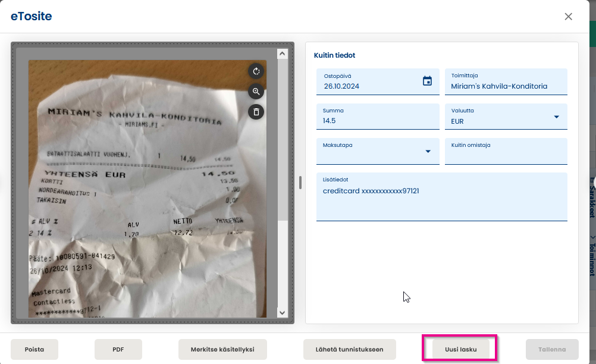Delete the receipt image with trash icon
Viewport: 596px width, 364px height.
(256, 112)
